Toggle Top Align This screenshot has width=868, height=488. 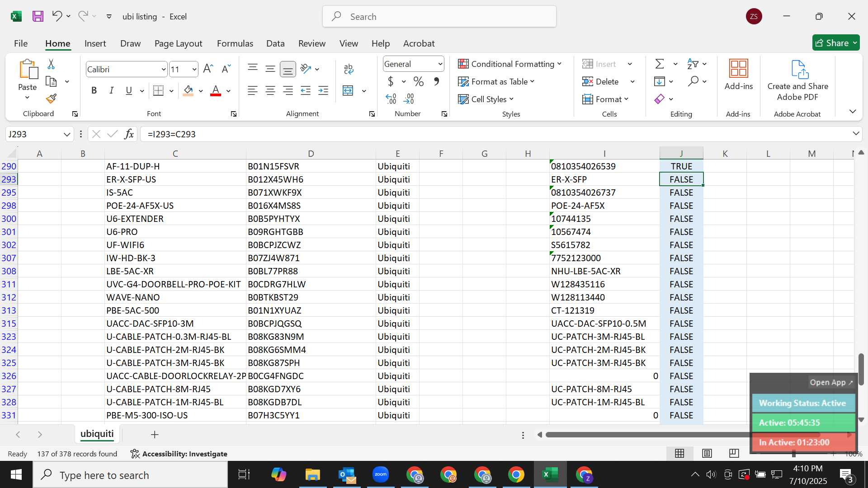click(253, 69)
